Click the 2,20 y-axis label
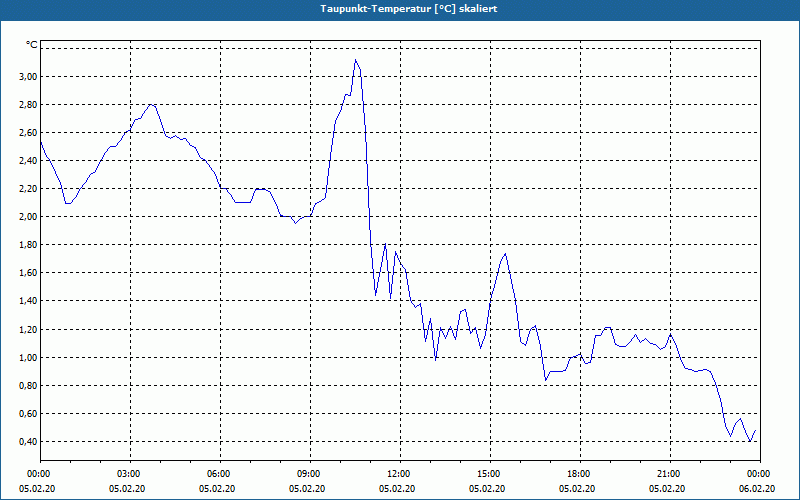The width and height of the screenshot is (800, 500). [28, 189]
